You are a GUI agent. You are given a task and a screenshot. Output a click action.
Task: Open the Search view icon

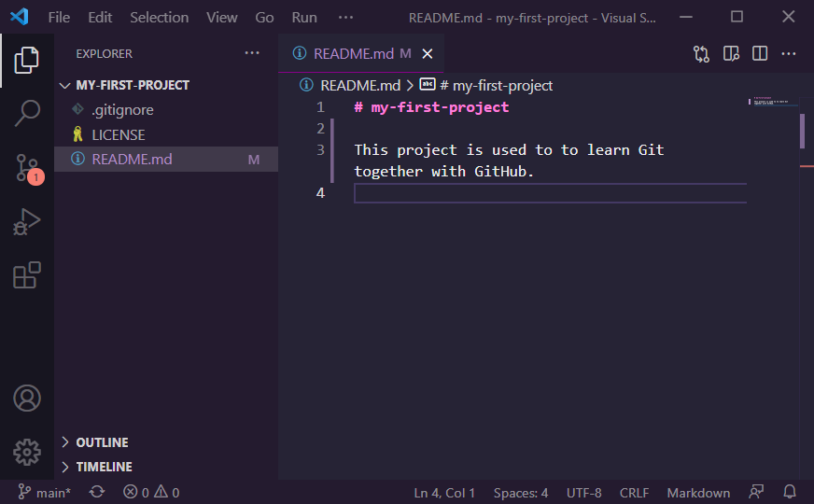click(x=27, y=114)
